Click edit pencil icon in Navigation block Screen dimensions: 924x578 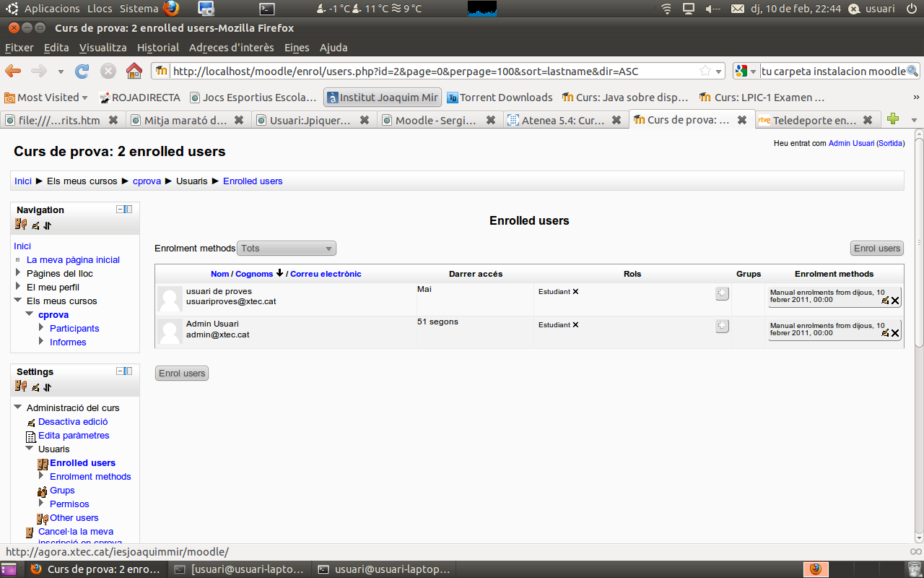35,225
